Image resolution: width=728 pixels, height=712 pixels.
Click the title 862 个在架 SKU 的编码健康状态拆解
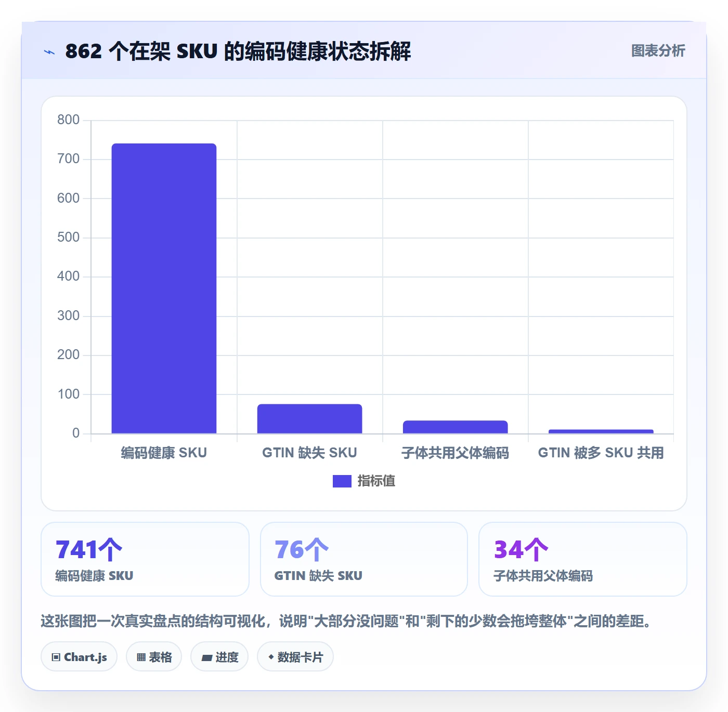click(238, 51)
